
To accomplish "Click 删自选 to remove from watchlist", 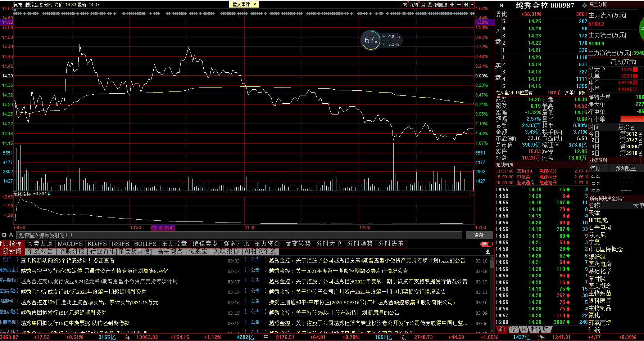I will [441, 5].
